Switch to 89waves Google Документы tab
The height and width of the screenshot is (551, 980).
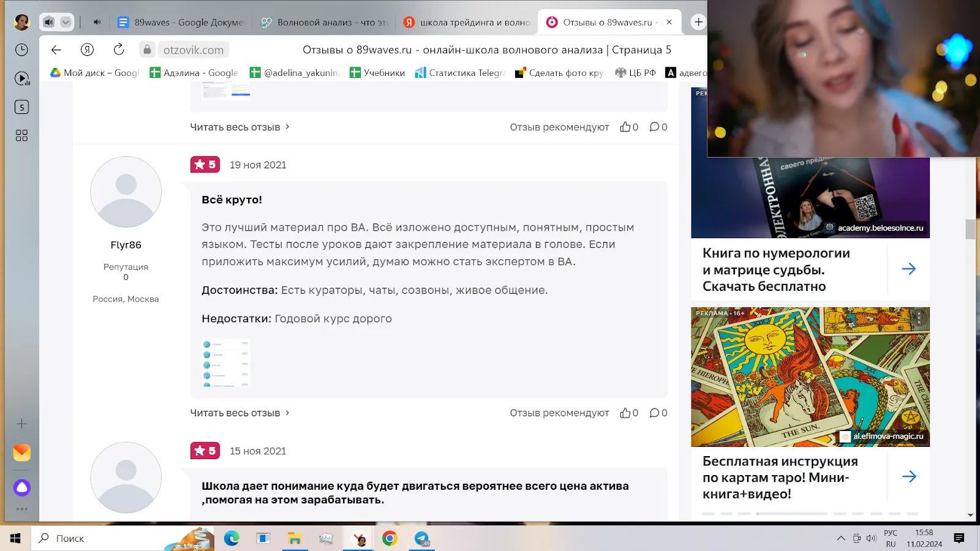181,22
